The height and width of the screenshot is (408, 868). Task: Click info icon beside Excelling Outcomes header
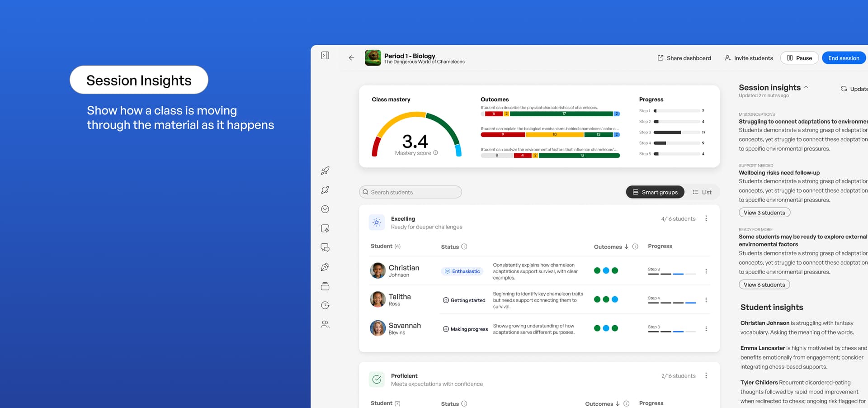pos(635,247)
